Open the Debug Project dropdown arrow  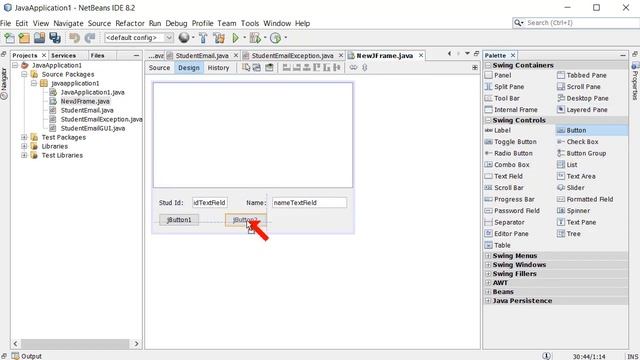[265, 38]
